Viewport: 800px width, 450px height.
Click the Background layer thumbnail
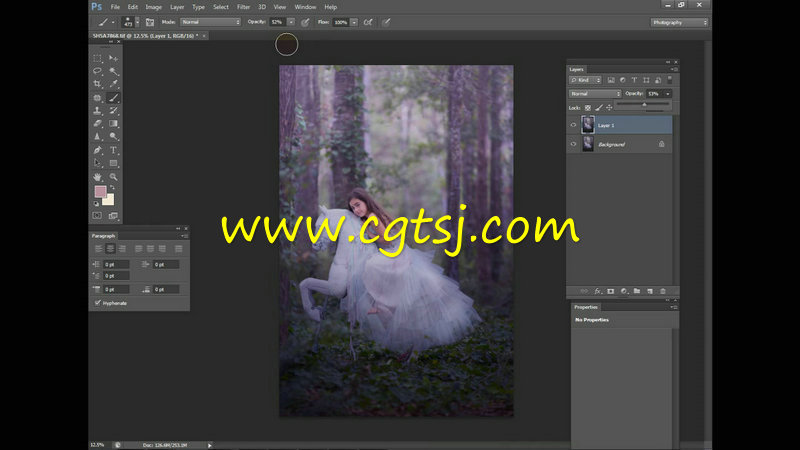588,144
